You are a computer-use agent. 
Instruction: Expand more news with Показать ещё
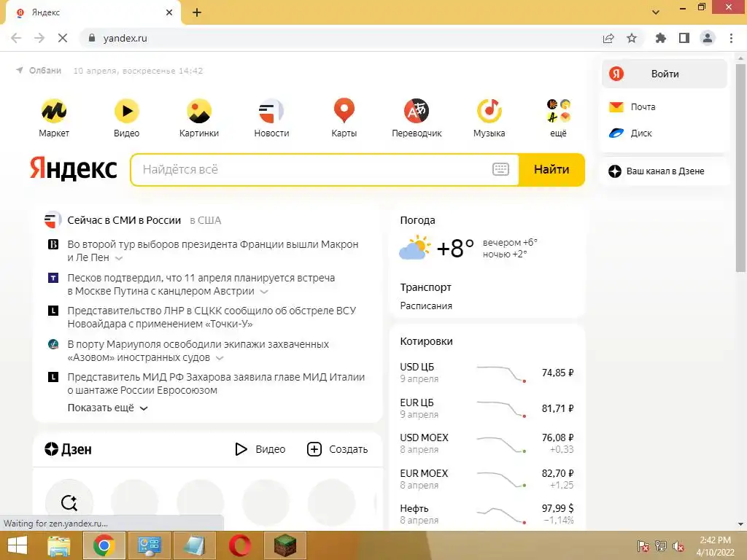point(108,408)
